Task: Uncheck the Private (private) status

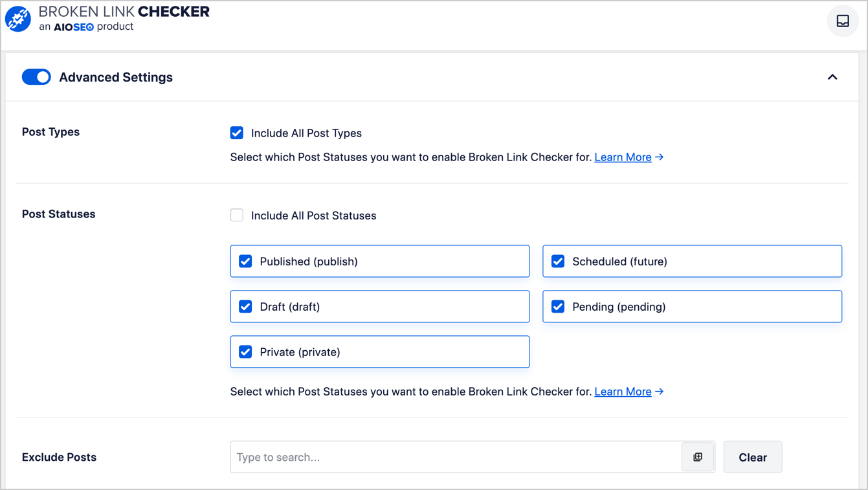Action: tap(245, 352)
